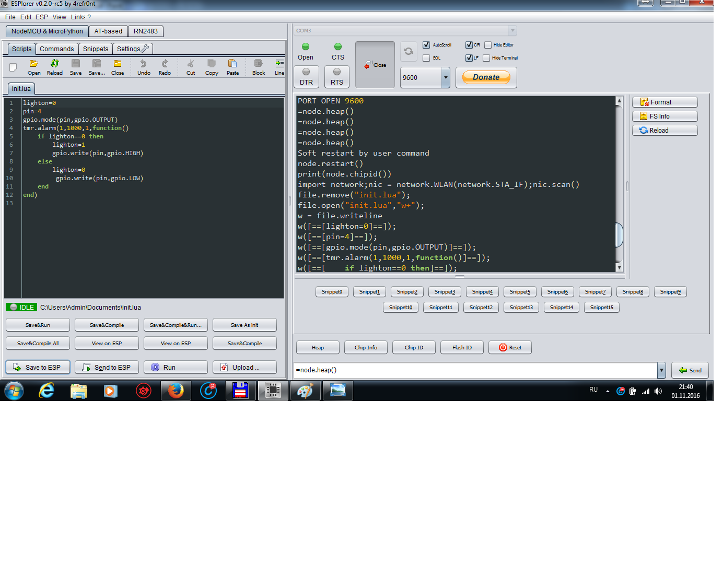This screenshot has height=588, width=723.
Task: Toggle the DTR line button
Action: (306, 76)
